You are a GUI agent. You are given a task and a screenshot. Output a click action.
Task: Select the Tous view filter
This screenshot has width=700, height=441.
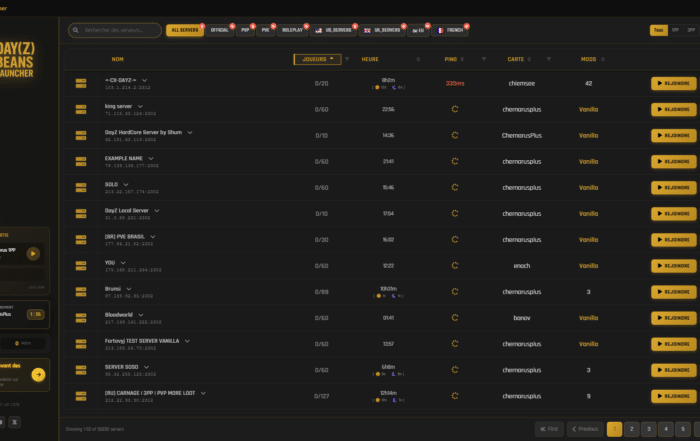coord(658,30)
